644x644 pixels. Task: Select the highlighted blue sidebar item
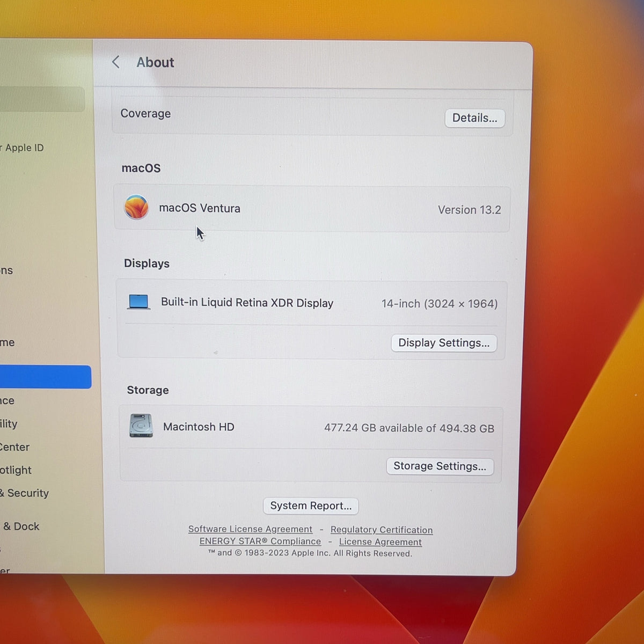(x=46, y=377)
